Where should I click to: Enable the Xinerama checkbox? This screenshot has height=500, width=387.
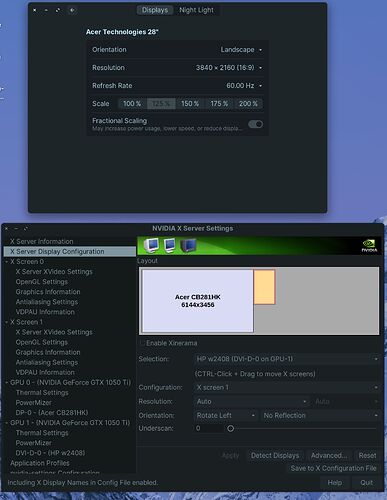143,343
